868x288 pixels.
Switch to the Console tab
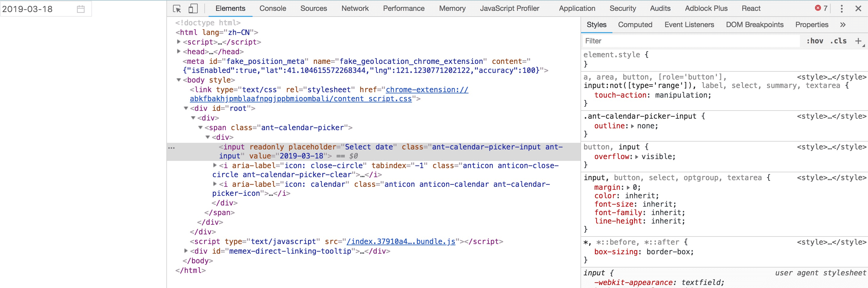pos(272,8)
